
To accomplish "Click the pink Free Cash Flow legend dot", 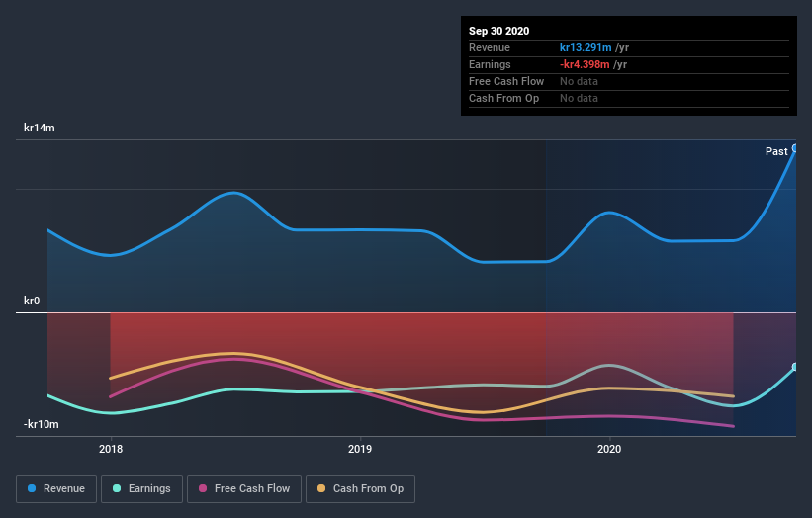I will click(x=203, y=488).
